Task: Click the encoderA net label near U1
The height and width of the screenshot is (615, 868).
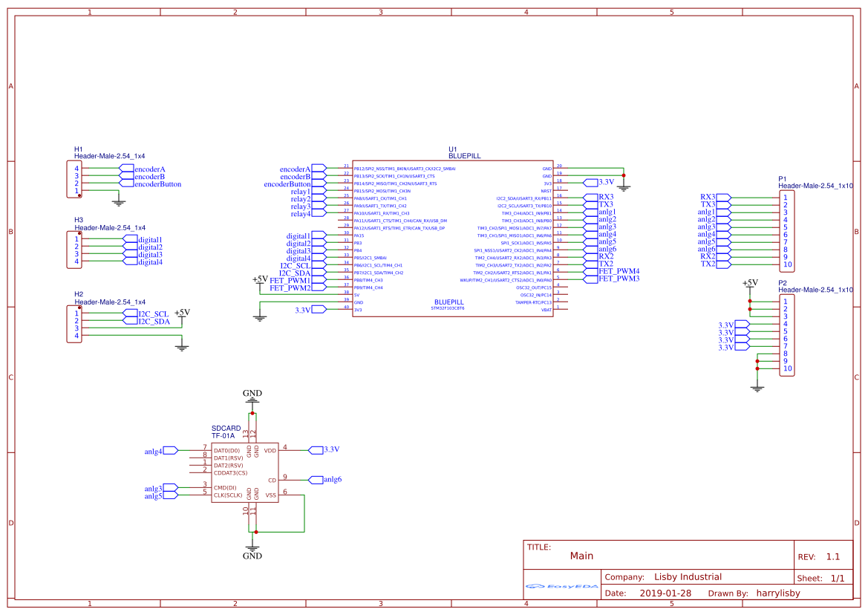Action: coord(295,169)
